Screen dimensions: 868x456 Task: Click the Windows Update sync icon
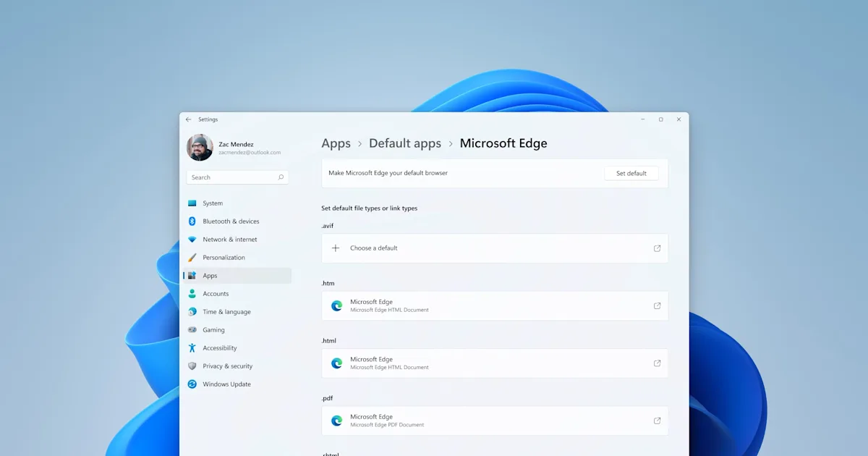click(192, 384)
